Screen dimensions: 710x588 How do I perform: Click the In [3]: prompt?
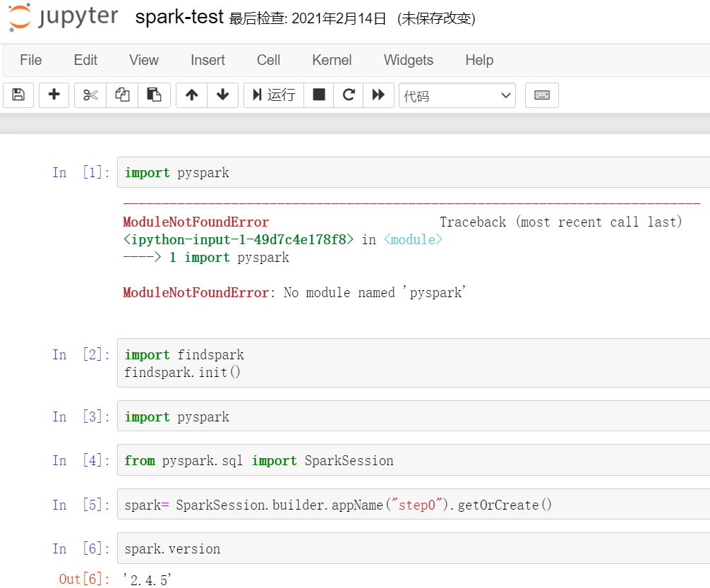tap(81, 416)
